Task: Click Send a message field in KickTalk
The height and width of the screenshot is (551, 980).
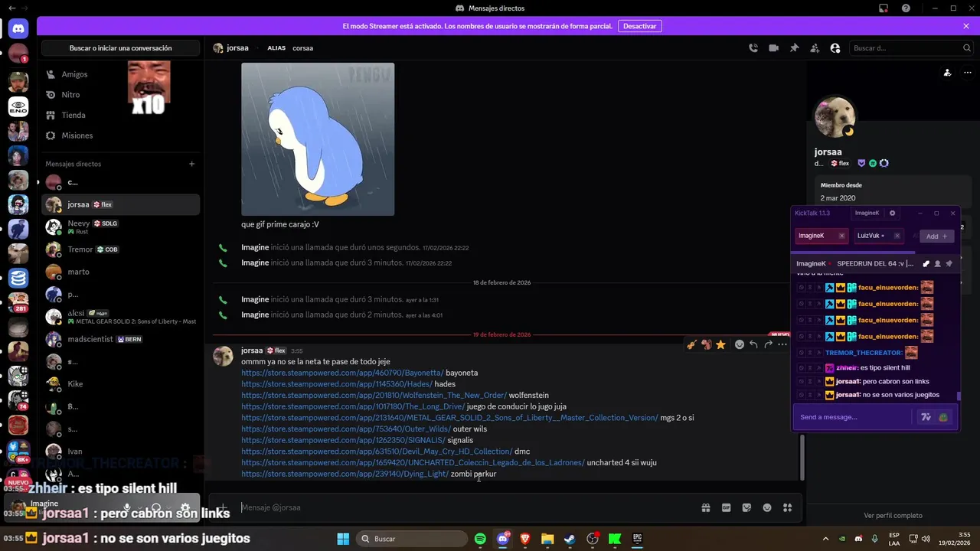Action: pyautogui.click(x=854, y=417)
